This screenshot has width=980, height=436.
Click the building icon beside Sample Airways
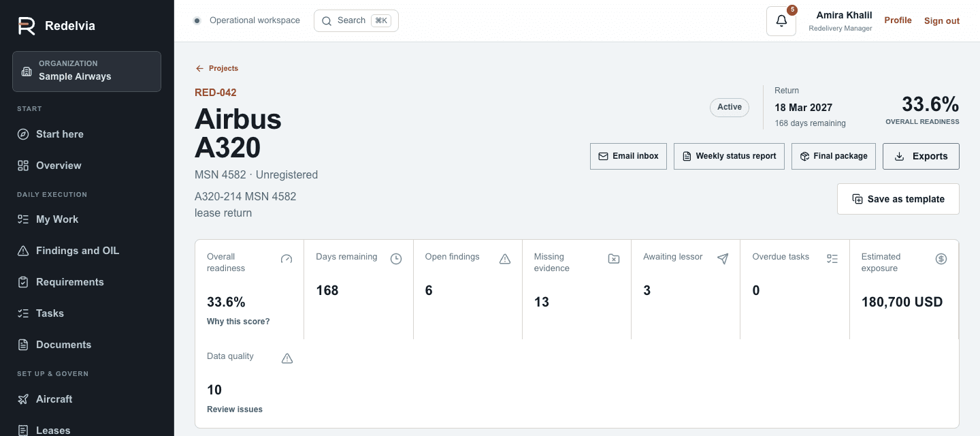coord(27,72)
